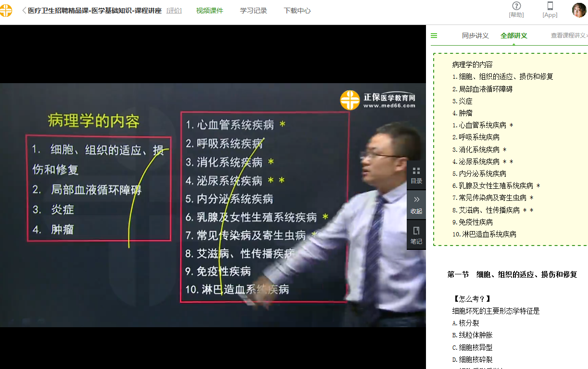The height and width of the screenshot is (369, 588).
Task: Open the 学习记录 menu item
Action: (253, 9)
